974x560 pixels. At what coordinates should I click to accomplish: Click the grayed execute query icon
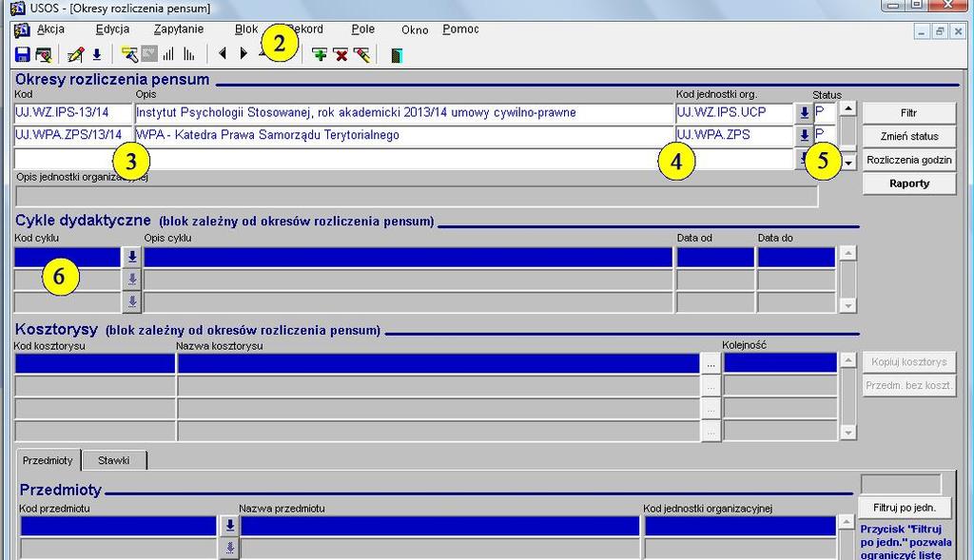click(149, 54)
